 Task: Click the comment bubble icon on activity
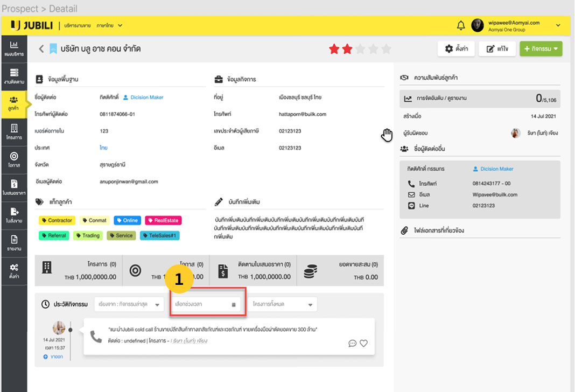coord(353,343)
